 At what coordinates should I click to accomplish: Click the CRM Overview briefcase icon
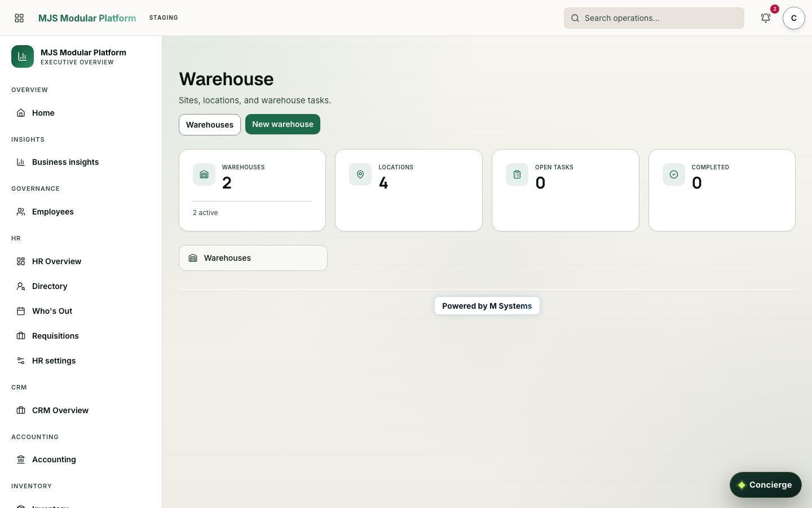(x=21, y=410)
